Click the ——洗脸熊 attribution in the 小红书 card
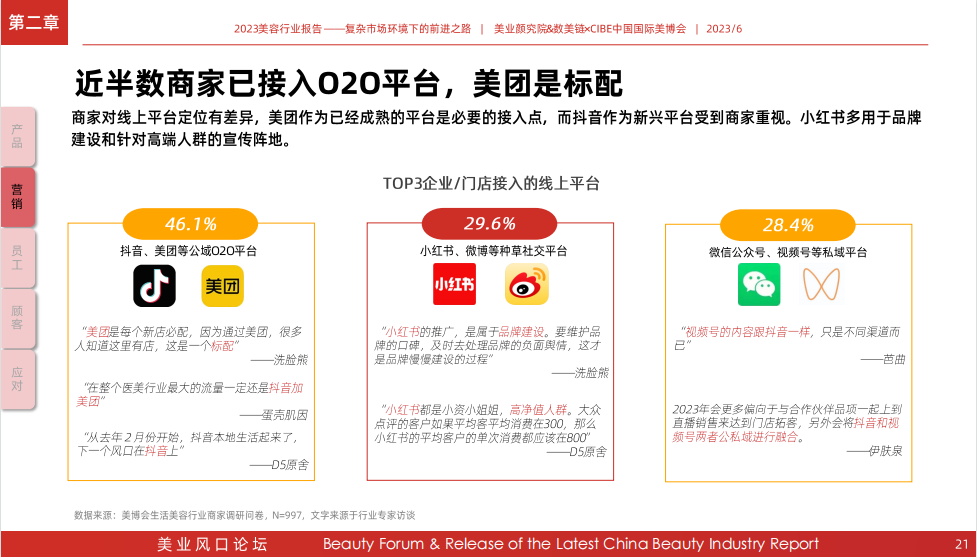977x557 pixels. 580,373
